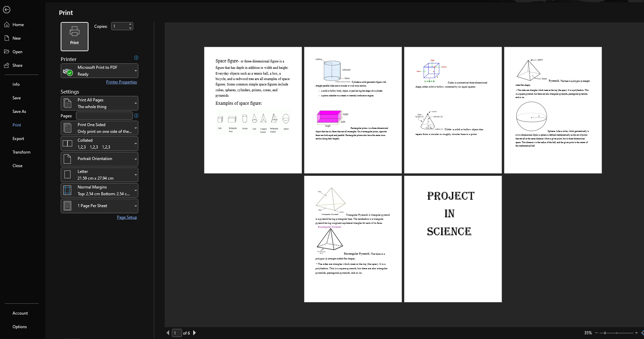This screenshot has height=339, width=644.
Task: Go to the next preview page
Action: [x=195, y=333]
